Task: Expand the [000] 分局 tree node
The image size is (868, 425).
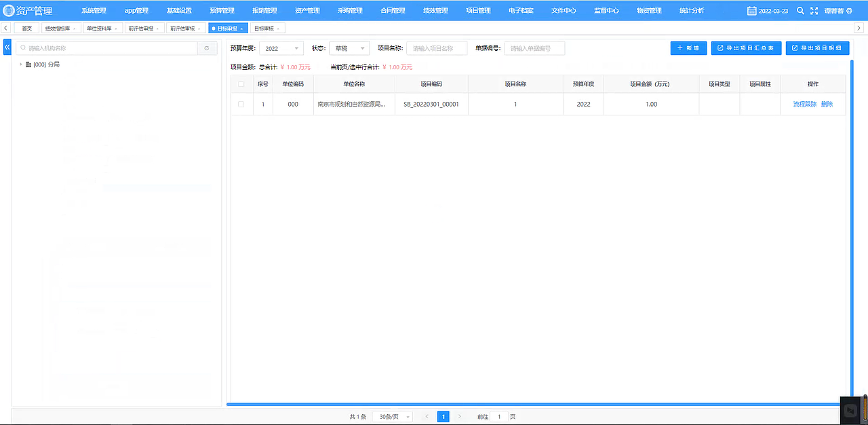Action: [x=20, y=64]
